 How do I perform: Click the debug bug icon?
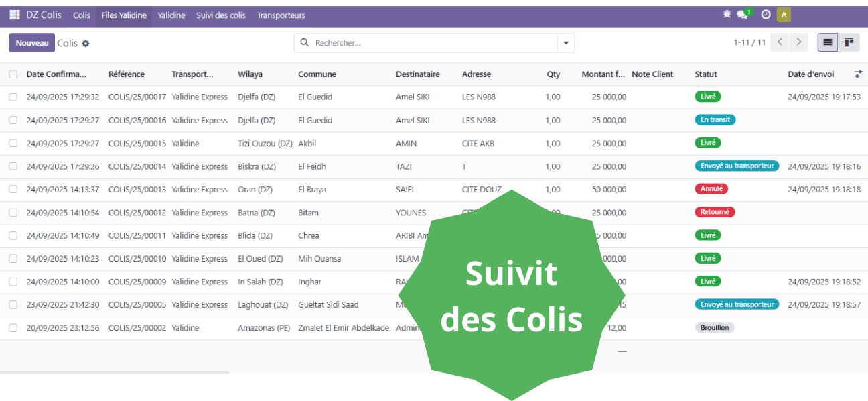pos(727,15)
